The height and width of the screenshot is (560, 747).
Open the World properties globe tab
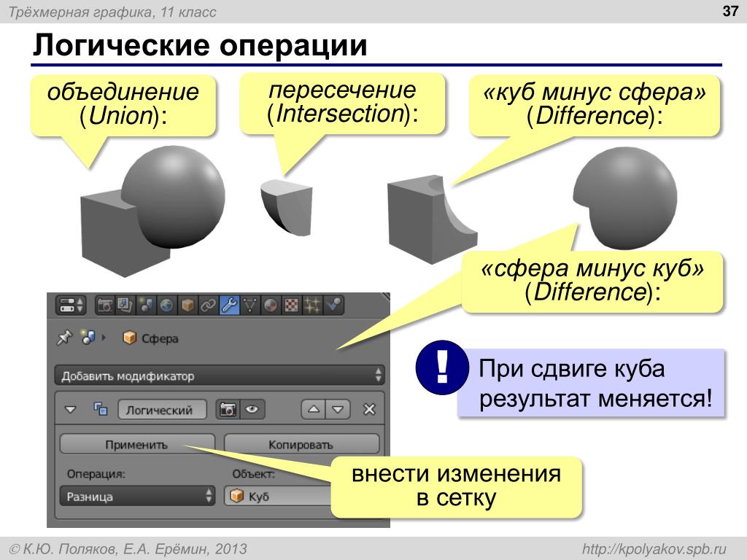tap(166, 306)
